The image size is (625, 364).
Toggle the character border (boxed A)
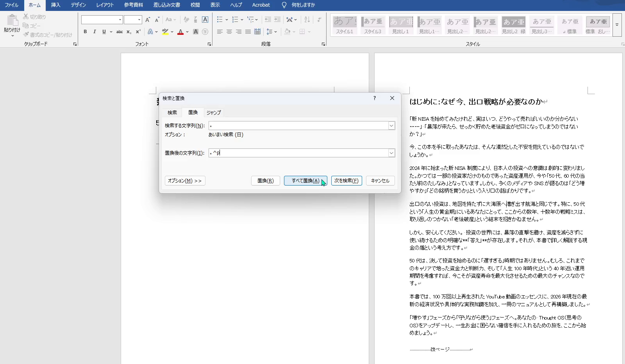pos(205,20)
